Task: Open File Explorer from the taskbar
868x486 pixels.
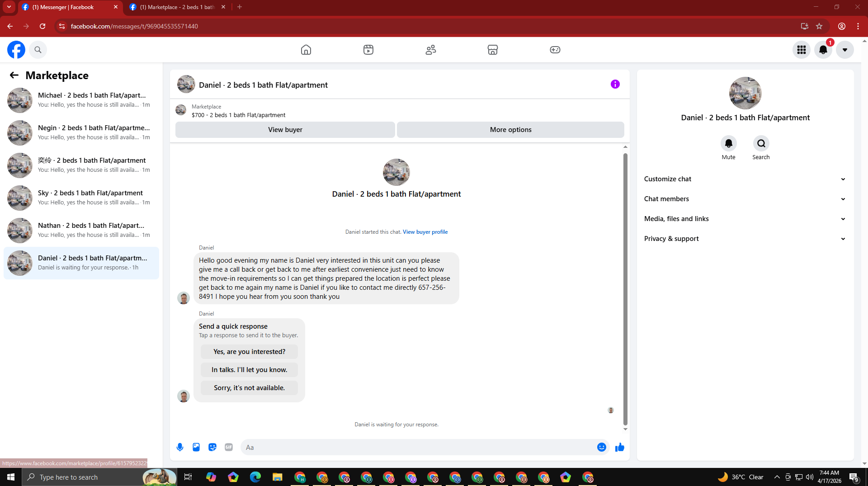Action: click(x=278, y=477)
